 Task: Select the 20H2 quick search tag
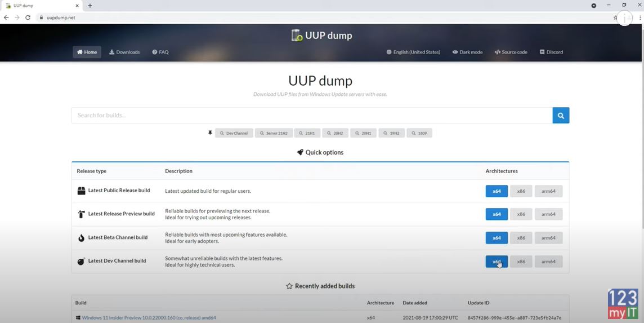(x=335, y=133)
